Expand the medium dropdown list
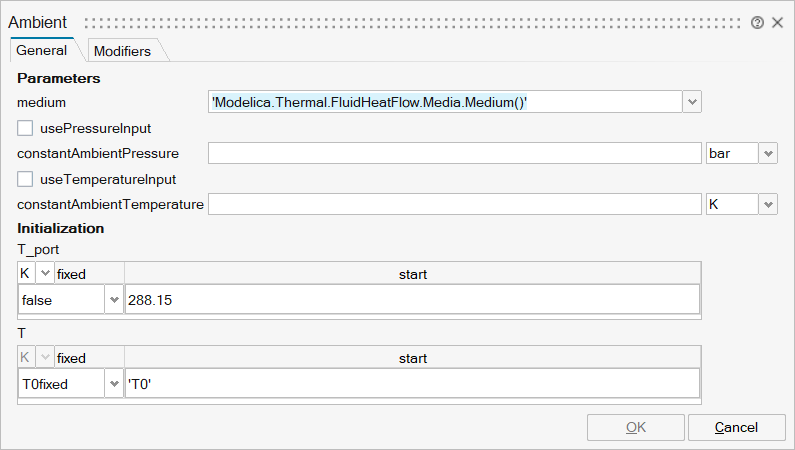795x450 pixels. (x=692, y=101)
